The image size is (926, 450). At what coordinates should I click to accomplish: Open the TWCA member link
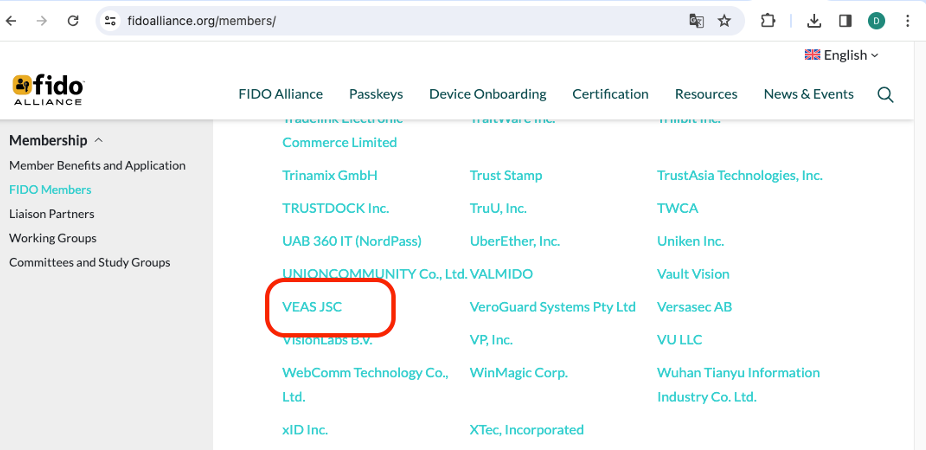click(677, 208)
